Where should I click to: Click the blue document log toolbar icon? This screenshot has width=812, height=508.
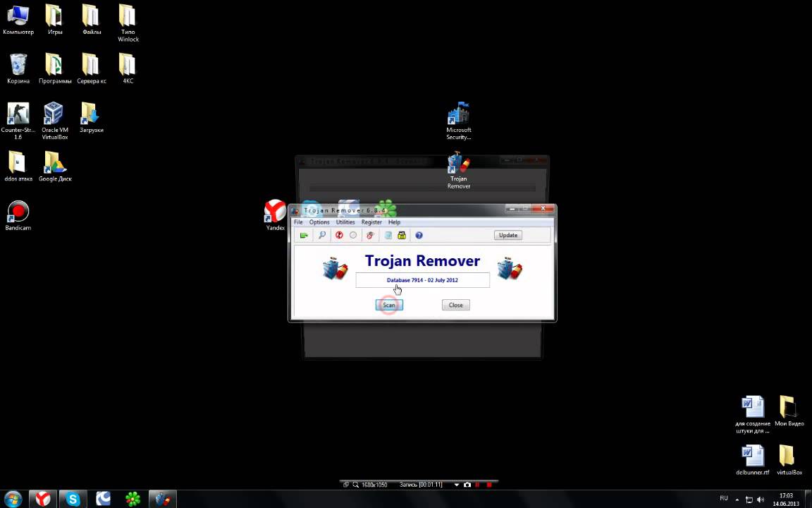388,236
